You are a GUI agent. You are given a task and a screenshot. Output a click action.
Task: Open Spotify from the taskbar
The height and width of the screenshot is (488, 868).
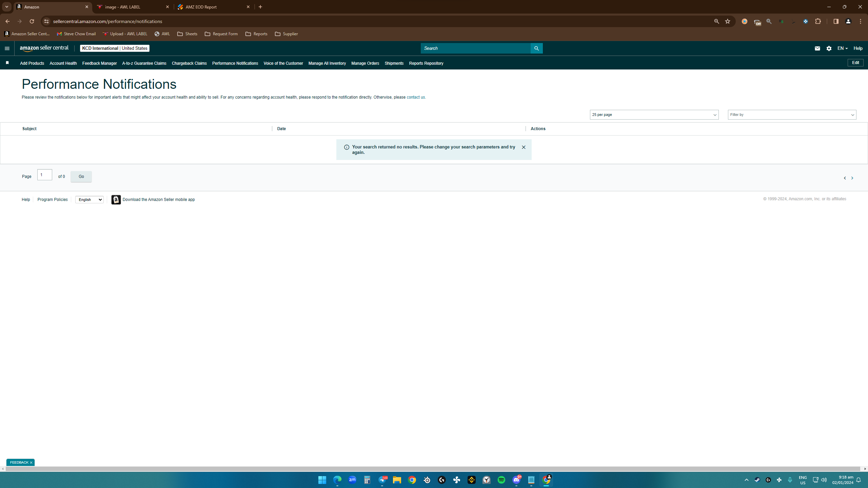(501, 480)
